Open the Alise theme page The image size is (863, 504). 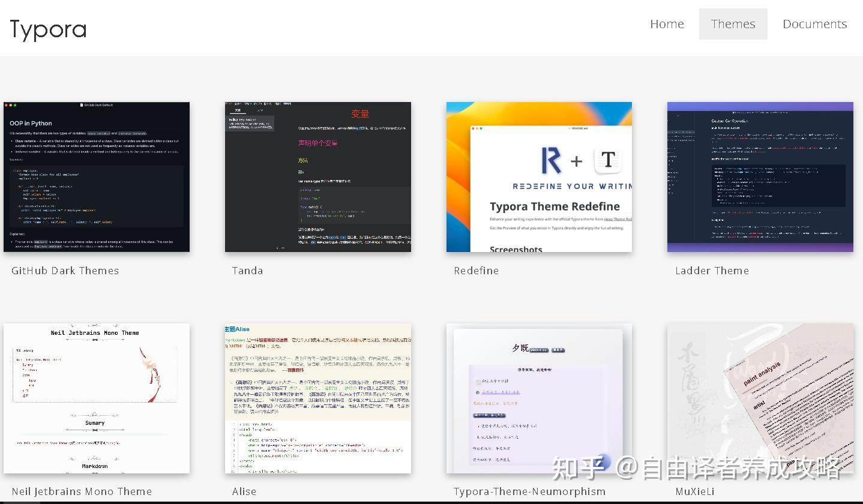(x=244, y=491)
